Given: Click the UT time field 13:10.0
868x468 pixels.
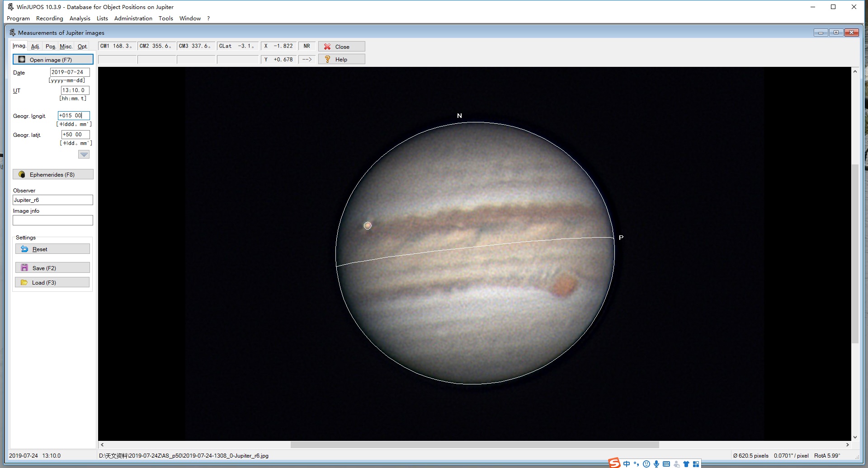Looking at the screenshot, I should pos(75,90).
